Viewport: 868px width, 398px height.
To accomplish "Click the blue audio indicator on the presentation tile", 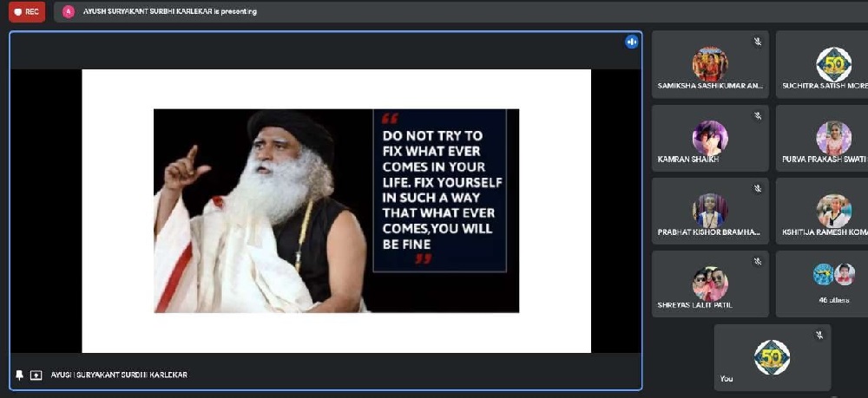I will tap(632, 42).
